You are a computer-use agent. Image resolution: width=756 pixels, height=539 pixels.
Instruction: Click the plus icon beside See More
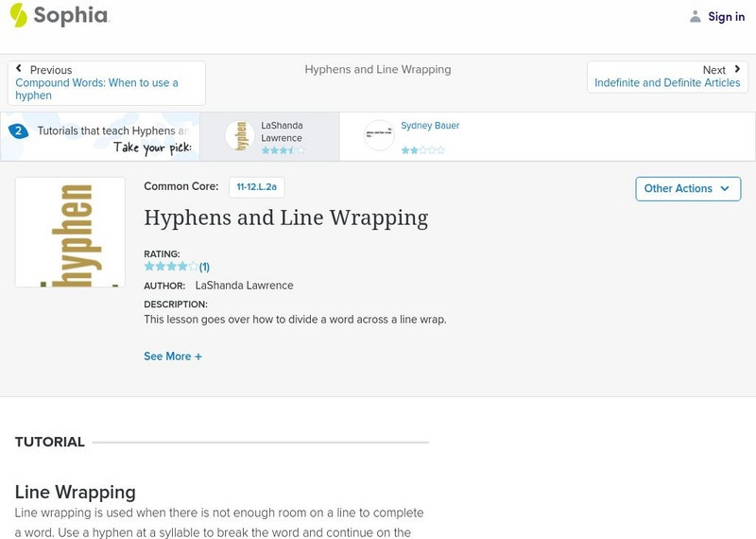coord(198,356)
